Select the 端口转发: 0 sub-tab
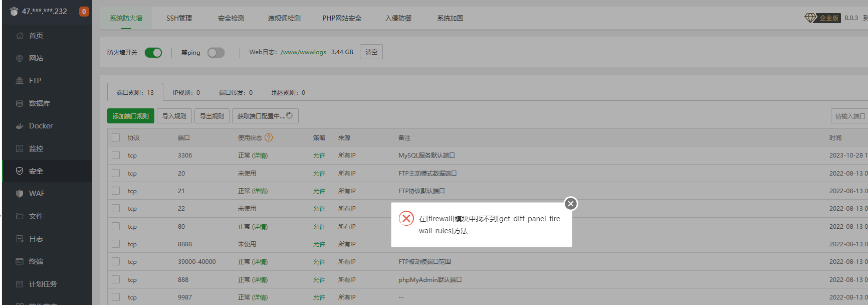868x305 pixels. (x=236, y=92)
